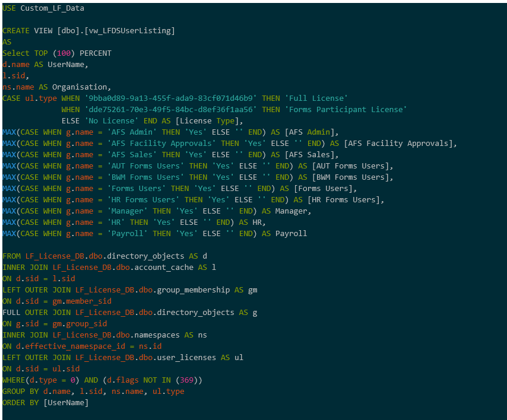Click the [AUT Forms Users] alias

coord(353,166)
